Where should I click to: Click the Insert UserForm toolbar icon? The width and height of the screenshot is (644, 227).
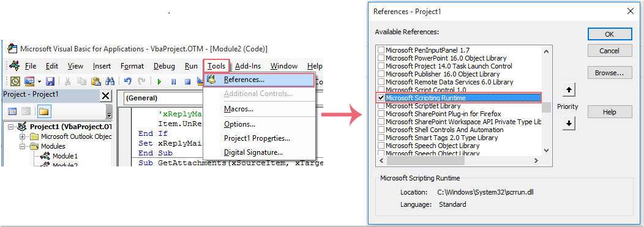pyautogui.click(x=29, y=81)
